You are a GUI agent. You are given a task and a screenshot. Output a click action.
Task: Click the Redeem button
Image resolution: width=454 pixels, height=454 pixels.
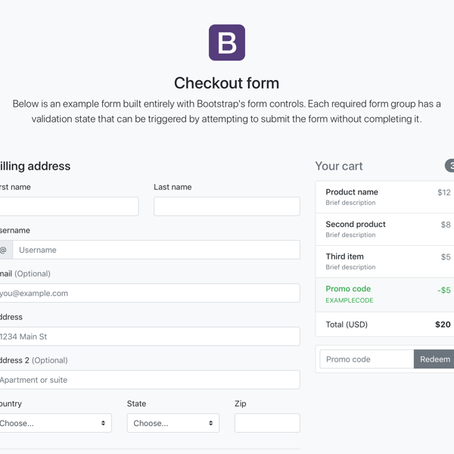(434, 359)
